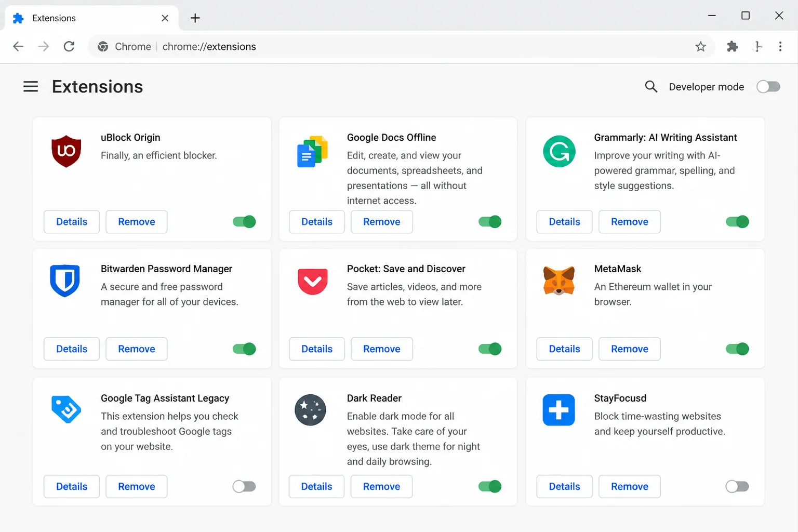Open the Extensions hamburger main menu

click(31, 87)
